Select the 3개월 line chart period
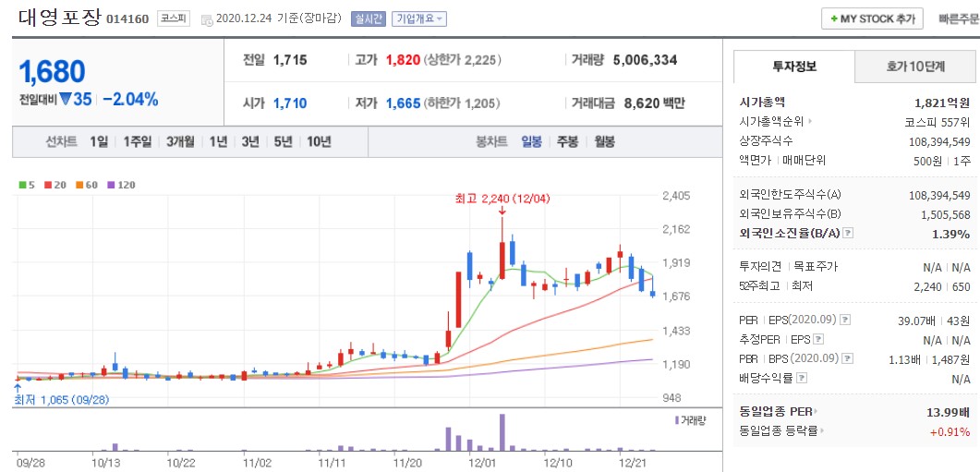Image resolution: width=980 pixels, height=472 pixels. (181, 142)
